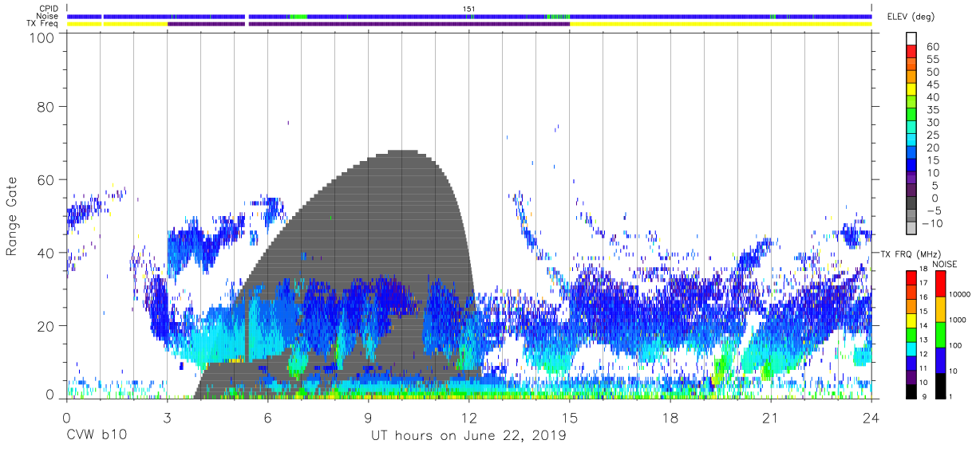This screenshot has width=980, height=452.
Task: Click the 'ELEV (deg)' colorbar title
Action: click(912, 16)
